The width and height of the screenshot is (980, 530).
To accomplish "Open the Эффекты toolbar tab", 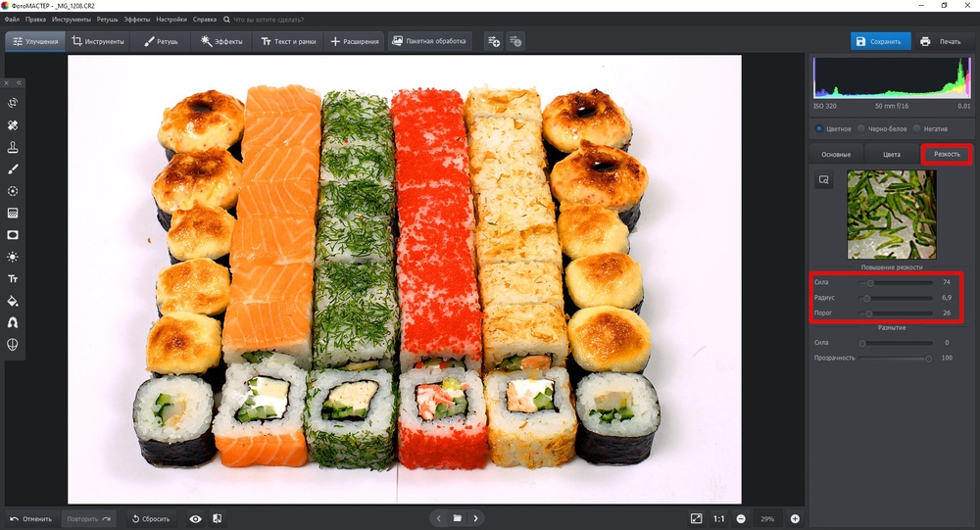I will pyautogui.click(x=221, y=41).
